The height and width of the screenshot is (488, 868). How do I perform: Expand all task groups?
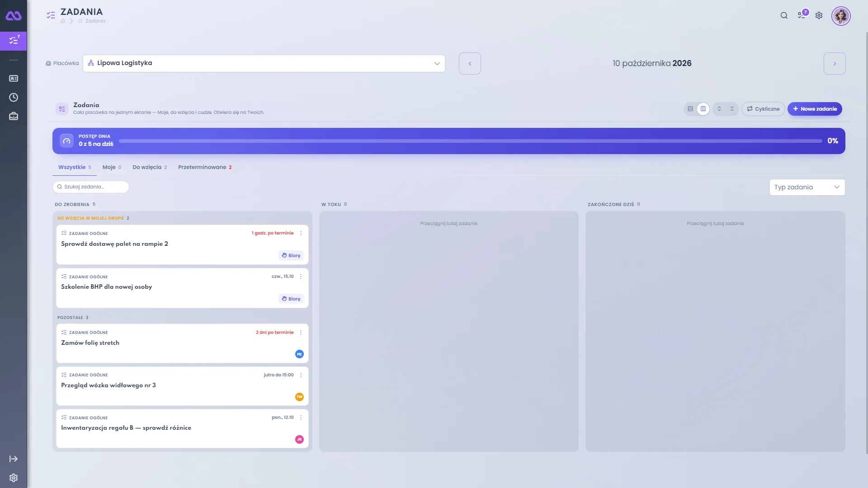click(x=719, y=109)
